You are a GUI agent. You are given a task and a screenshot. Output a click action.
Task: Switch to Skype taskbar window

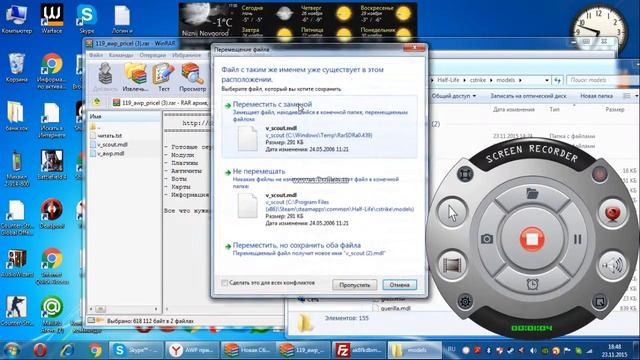[x=136, y=350]
